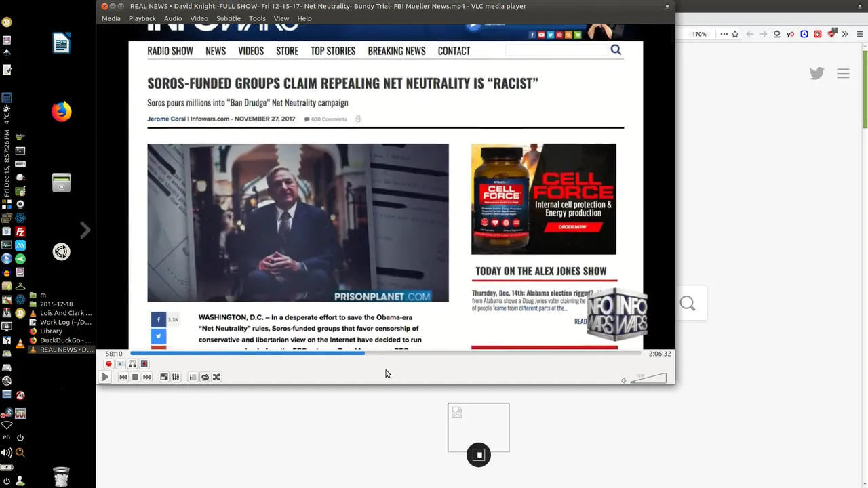Open the Audio menu
Screen dimensions: 868x488
point(173,18)
